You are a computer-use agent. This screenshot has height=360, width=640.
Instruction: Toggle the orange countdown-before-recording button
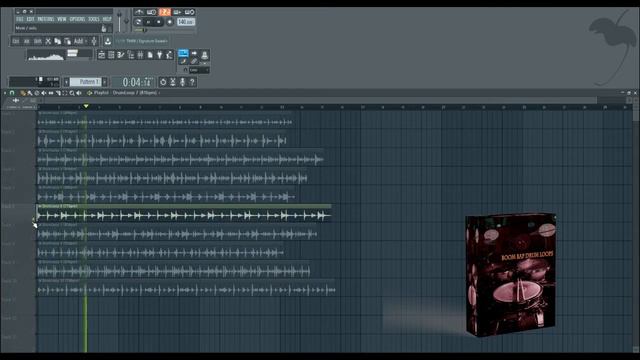(164, 12)
